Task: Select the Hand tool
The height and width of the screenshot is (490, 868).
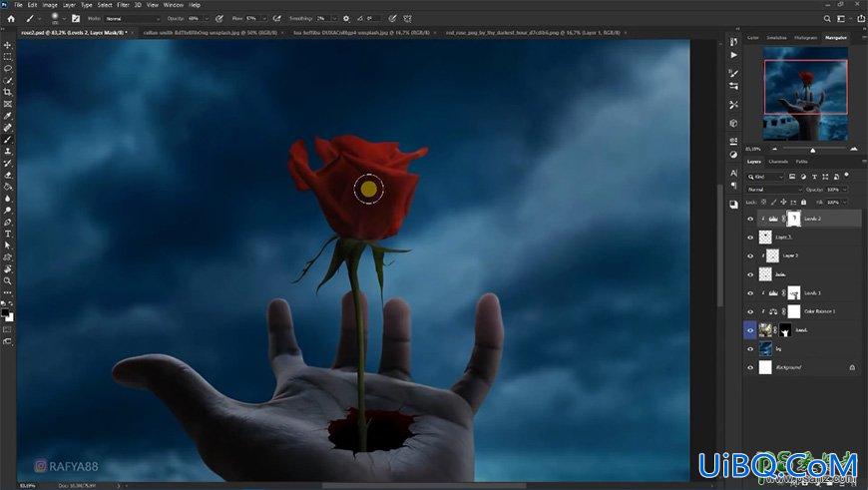Action: point(8,269)
